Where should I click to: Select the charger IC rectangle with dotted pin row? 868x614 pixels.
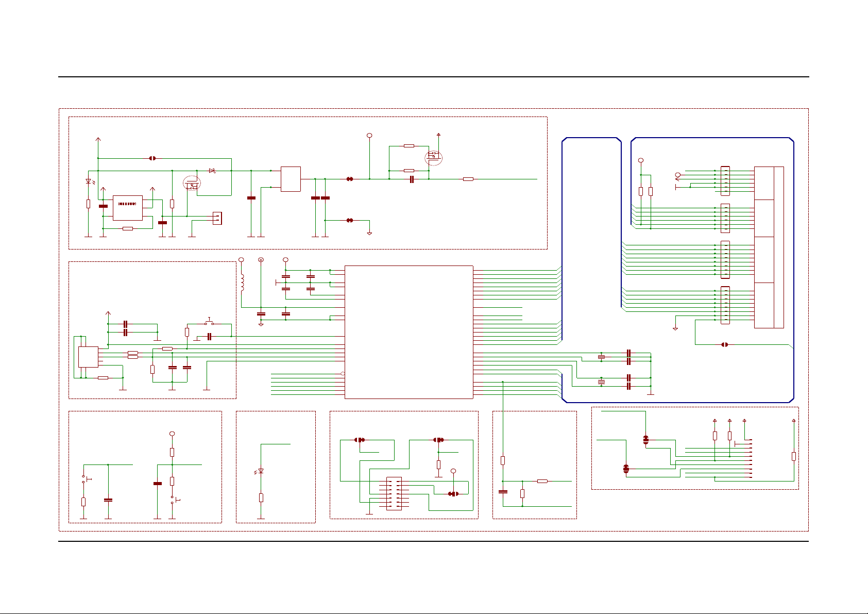(128, 208)
